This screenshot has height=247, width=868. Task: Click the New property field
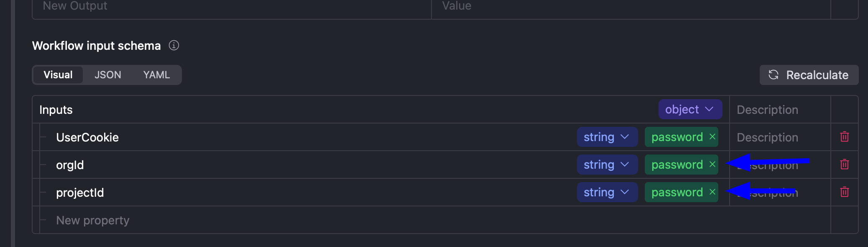(x=93, y=220)
